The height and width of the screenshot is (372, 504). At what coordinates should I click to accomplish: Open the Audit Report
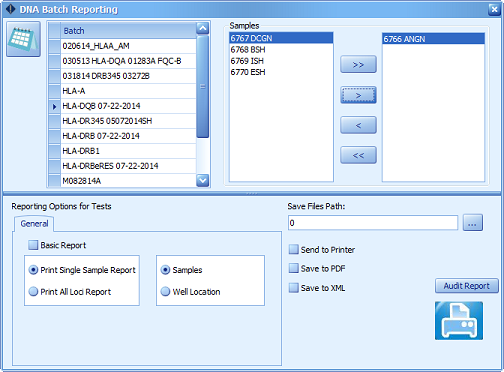pos(467,286)
